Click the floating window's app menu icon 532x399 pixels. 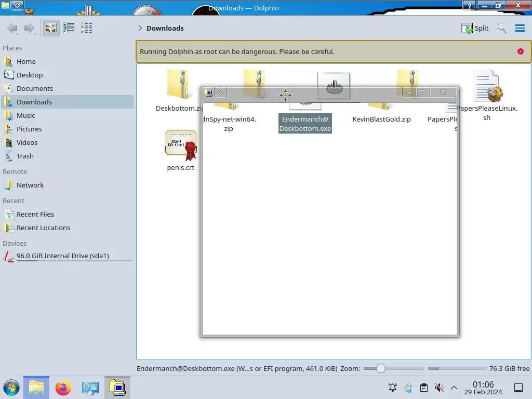[208, 92]
